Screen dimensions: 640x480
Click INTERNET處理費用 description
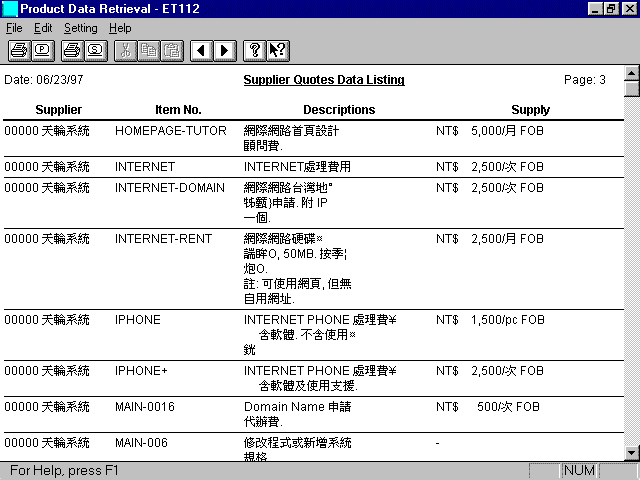click(297, 167)
